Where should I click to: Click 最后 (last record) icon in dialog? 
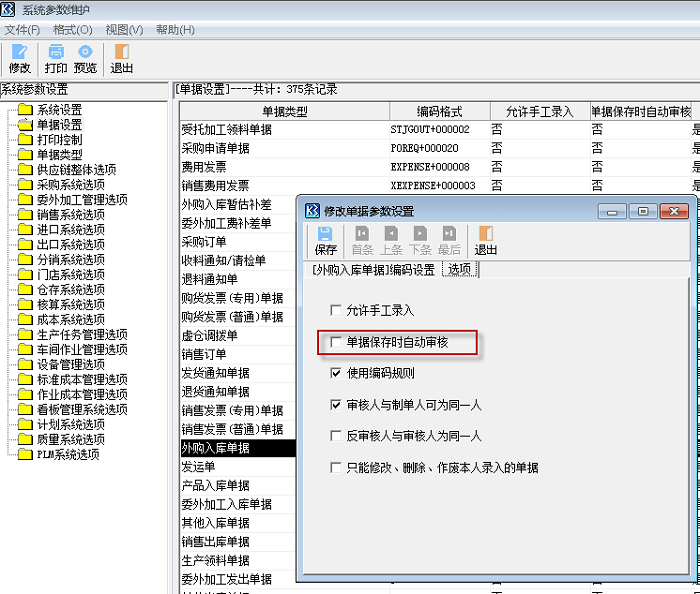pos(449,241)
